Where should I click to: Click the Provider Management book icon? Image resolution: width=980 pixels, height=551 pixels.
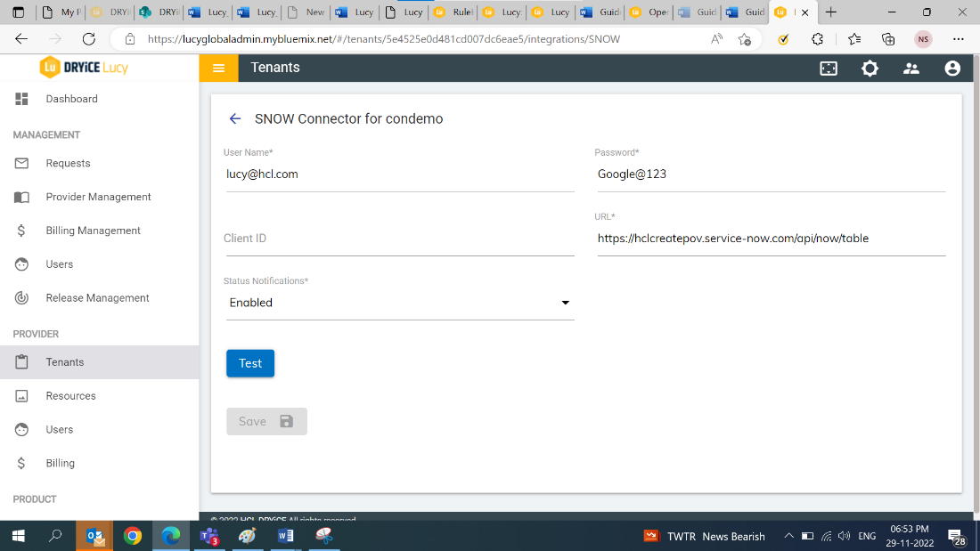(x=22, y=197)
